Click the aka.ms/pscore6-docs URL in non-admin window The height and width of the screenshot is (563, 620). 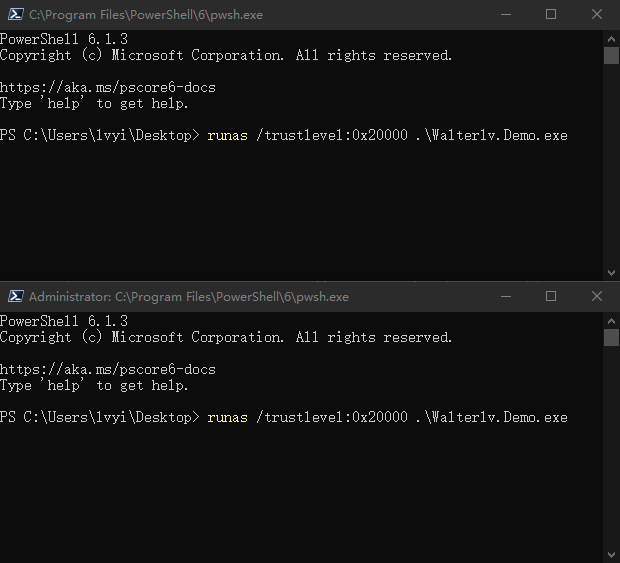coord(108,87)
